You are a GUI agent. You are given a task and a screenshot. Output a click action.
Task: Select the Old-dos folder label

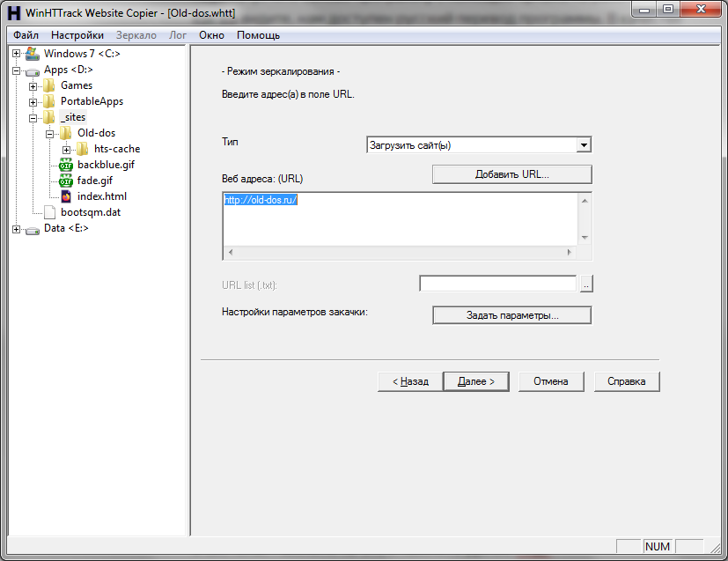96,133
